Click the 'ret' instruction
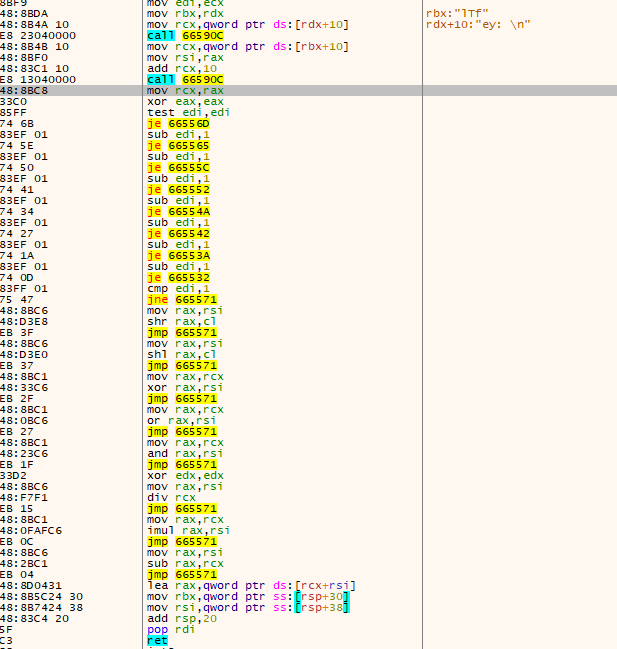This screenshot has height=649, width=617. 158,641
